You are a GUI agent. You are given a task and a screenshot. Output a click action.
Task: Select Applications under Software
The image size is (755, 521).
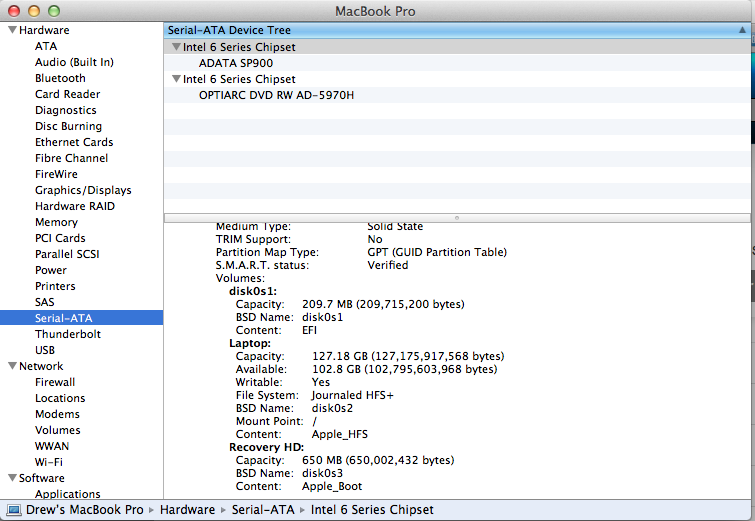pyautogui.click(x=67, y=494)
